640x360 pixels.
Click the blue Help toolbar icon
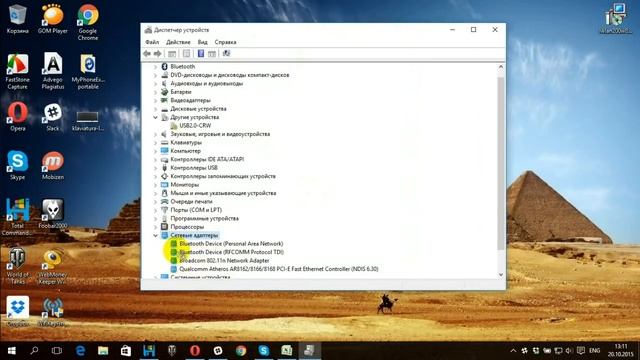(x=201, y=54)
